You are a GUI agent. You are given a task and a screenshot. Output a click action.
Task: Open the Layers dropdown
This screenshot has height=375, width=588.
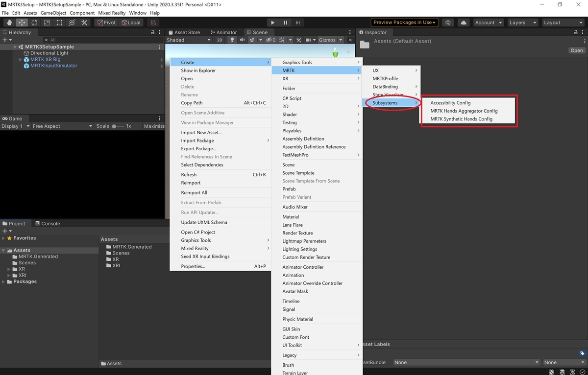(x=522, y=23)
